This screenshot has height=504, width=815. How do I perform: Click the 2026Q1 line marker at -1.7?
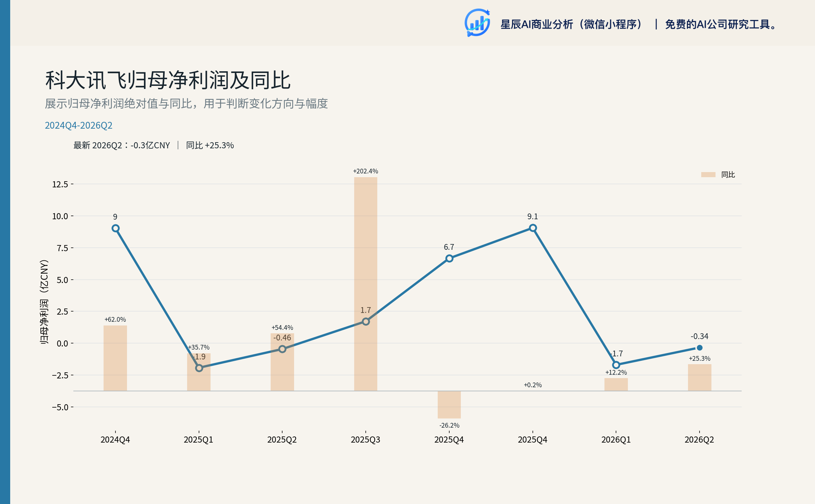pyautogui.click(x=616, y=365)
